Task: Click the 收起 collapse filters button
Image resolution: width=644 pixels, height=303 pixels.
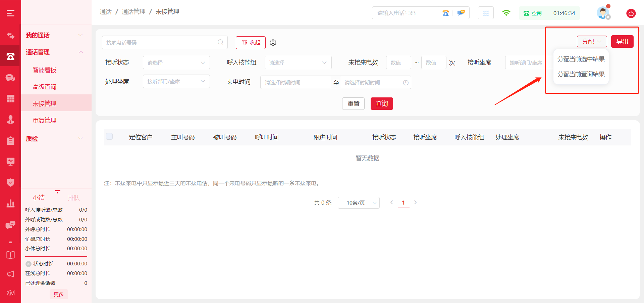Action: [251, 43]
